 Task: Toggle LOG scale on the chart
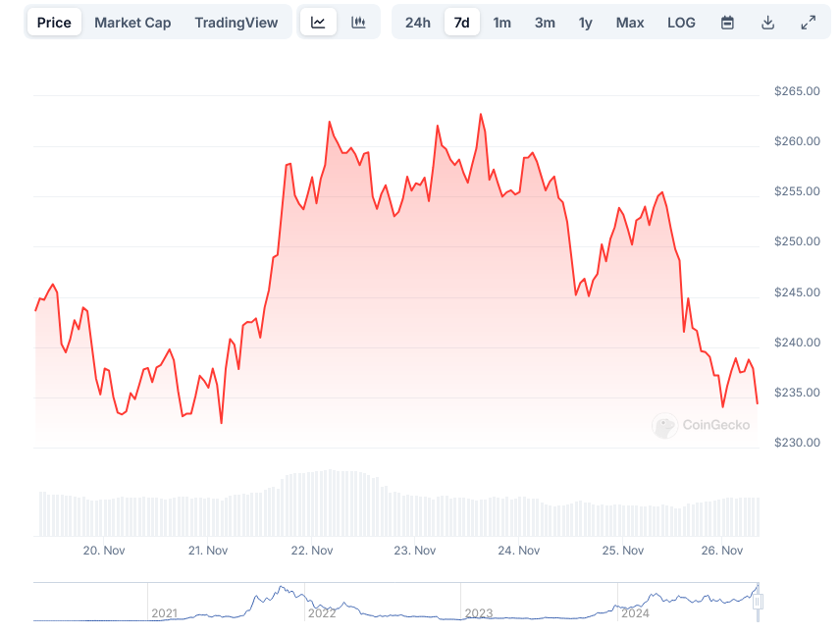(x=681, y=23)
